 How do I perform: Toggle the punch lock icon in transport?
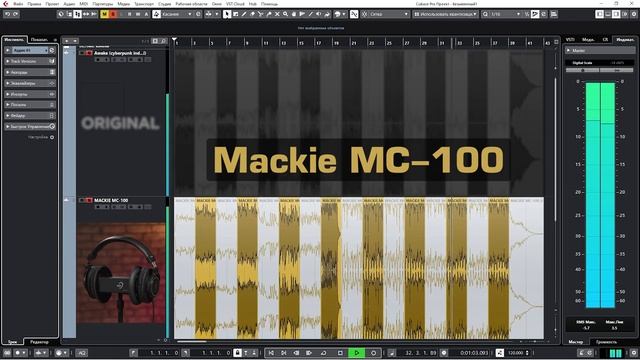coord(237,353)
